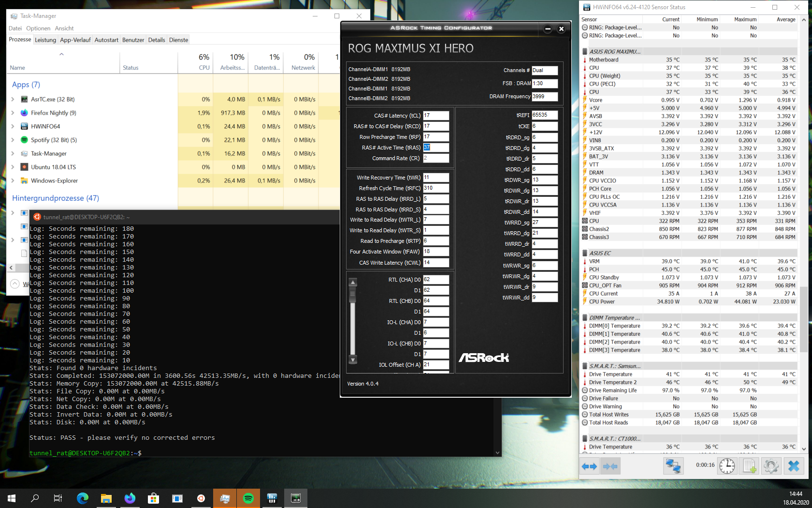Click the Spotify process icon in Task-Manager
Viewport: 812px width, 508px height.
[24, 140]
